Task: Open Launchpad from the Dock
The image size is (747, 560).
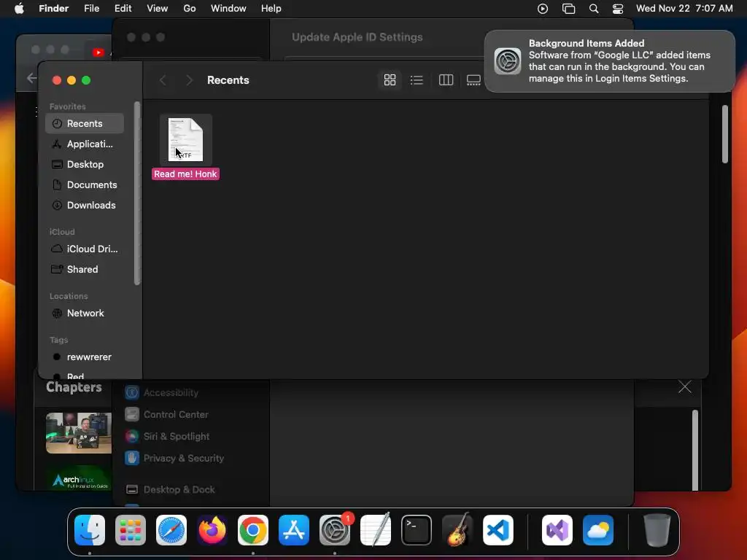Action: [131, 530]
